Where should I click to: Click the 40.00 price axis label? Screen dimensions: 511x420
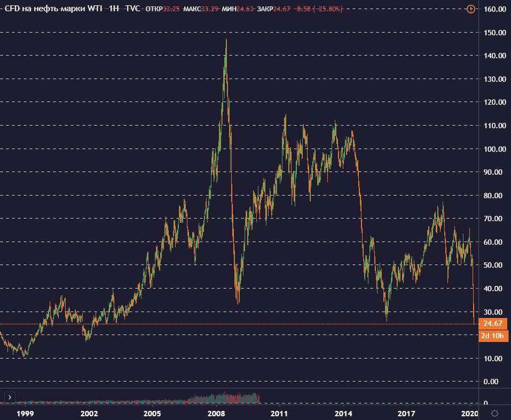point(493,289)
